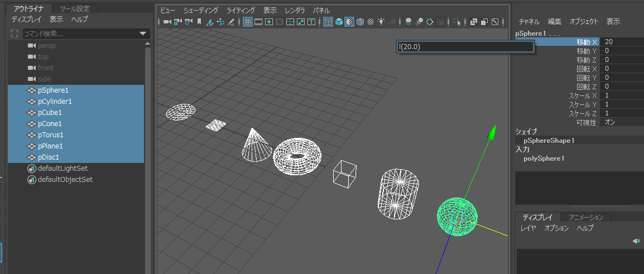Click the Motion Blur icon

point(419,21)
